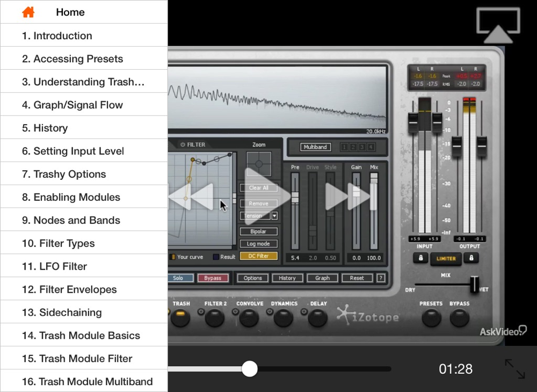Image resolution: width=537 pixels, height=392 pixels.
Task: Toggle Log mode button
Action: [x=259, y=244]
